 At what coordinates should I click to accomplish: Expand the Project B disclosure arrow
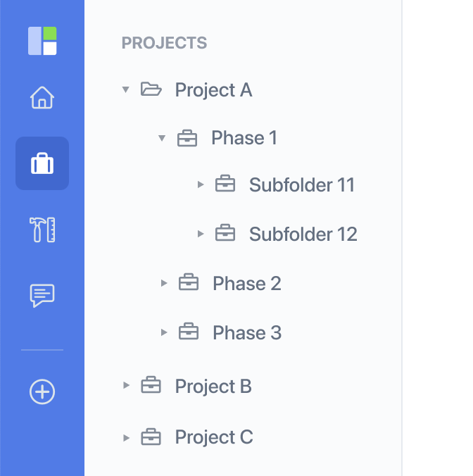126,385
